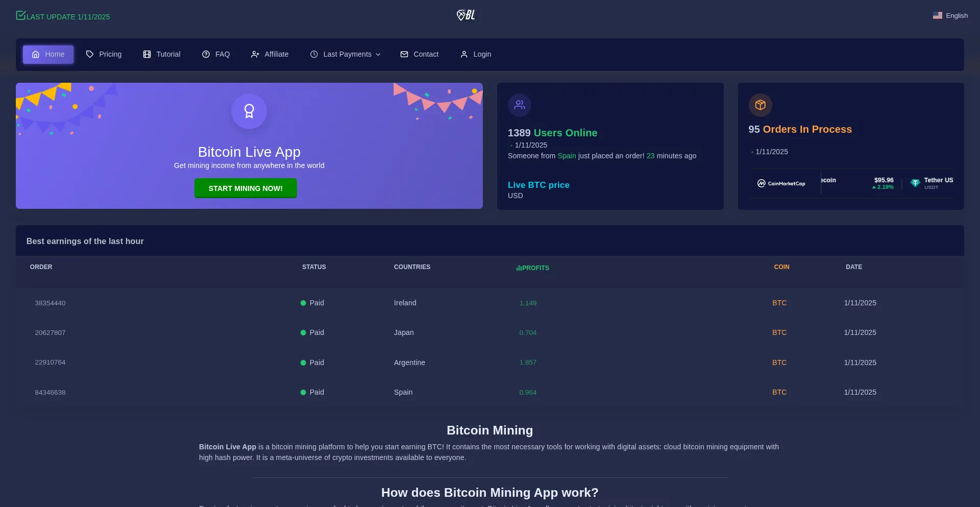The height and width of the screenshot is (507, 980).
Task: Click the Argentine country cell
Action: click(x=409, y=363)
